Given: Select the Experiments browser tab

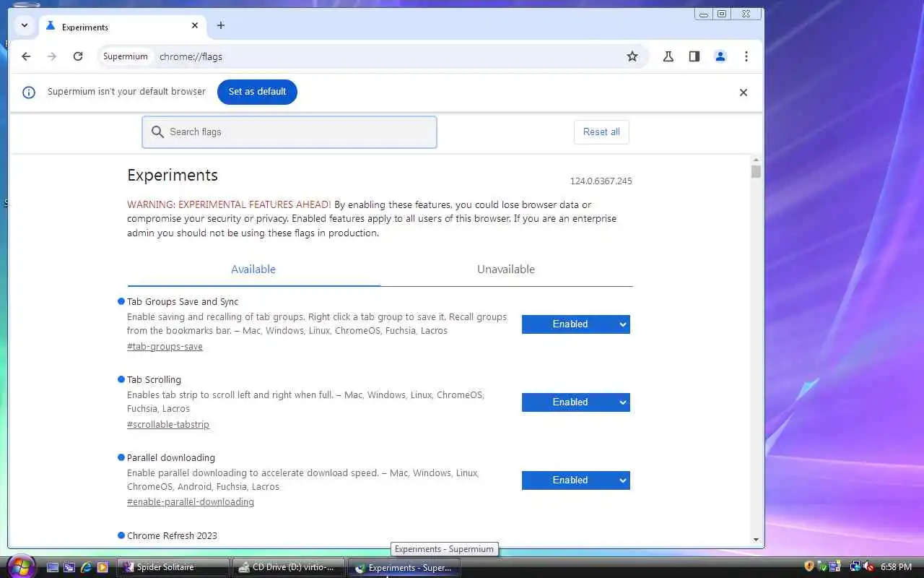Looking at the screenshot, I should pyautogui.click(x=121, y=26).
